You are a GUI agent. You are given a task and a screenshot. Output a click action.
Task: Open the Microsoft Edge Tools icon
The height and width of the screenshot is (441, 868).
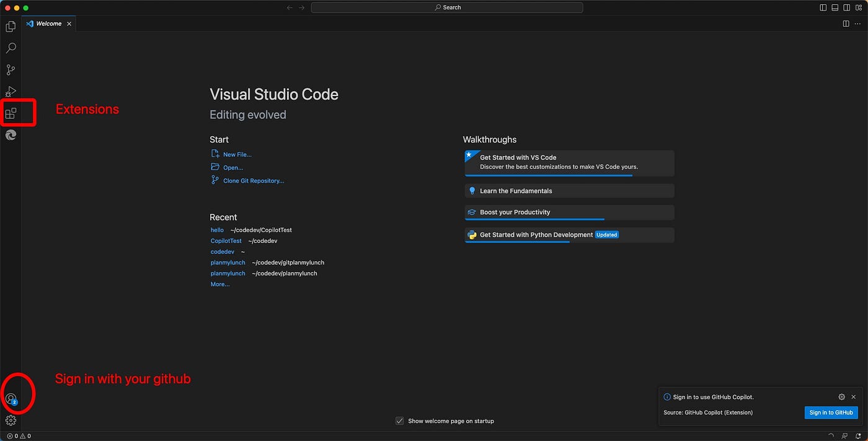point(11,135)
